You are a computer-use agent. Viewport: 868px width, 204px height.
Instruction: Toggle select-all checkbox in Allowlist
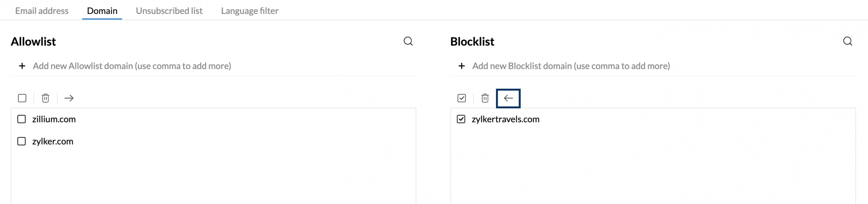pyautogui.click(x=22, y=98)
